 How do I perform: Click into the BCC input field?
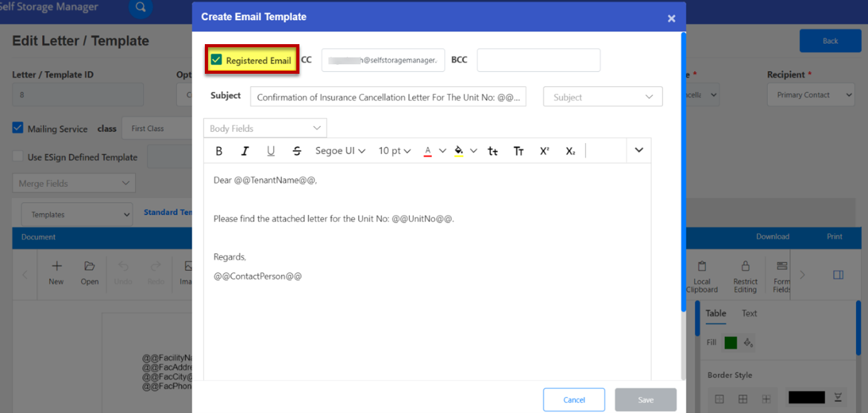coord(538,61)
